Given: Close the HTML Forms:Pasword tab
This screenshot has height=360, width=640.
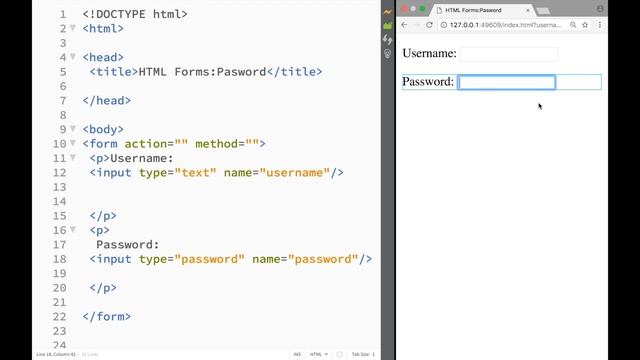Looking at the screenshot, I should click(x=528, y=10).
